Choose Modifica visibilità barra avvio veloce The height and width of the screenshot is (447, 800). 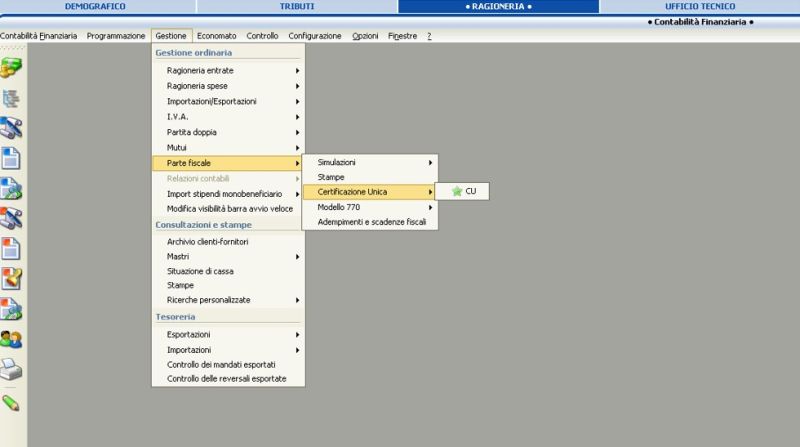point(228,209)
